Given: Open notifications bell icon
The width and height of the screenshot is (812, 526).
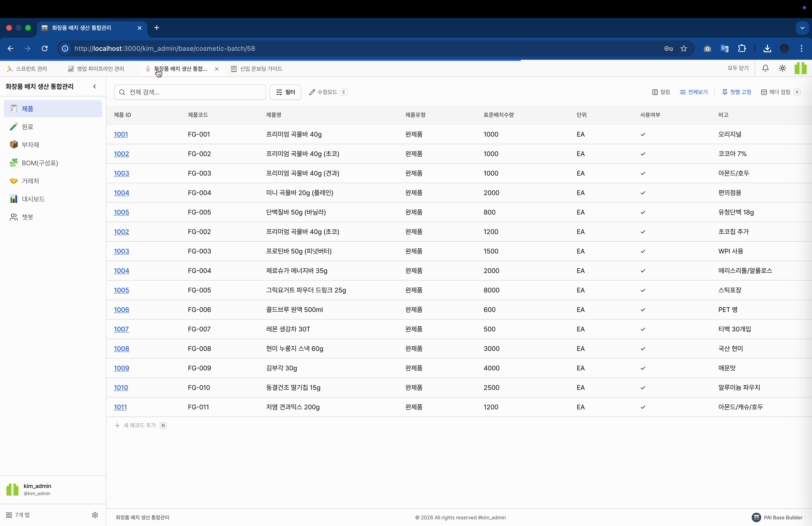Looking at the screenshot, I should 765,68.
